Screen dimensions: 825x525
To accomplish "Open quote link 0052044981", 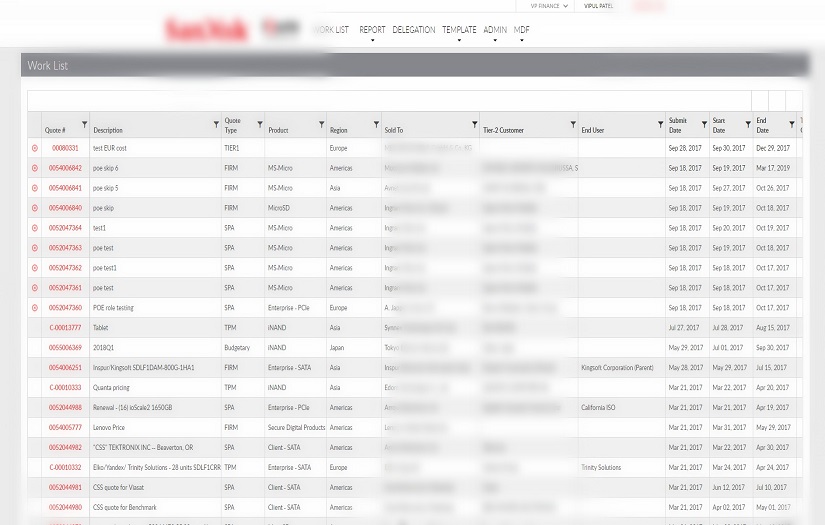I will click(65, 488).
